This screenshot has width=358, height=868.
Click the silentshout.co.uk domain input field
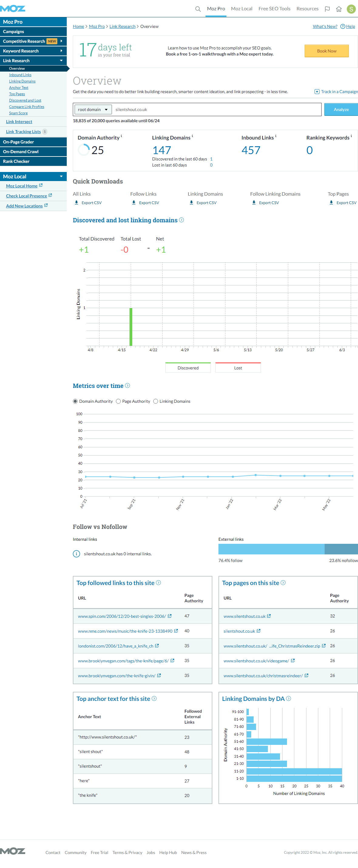[216, 109]
